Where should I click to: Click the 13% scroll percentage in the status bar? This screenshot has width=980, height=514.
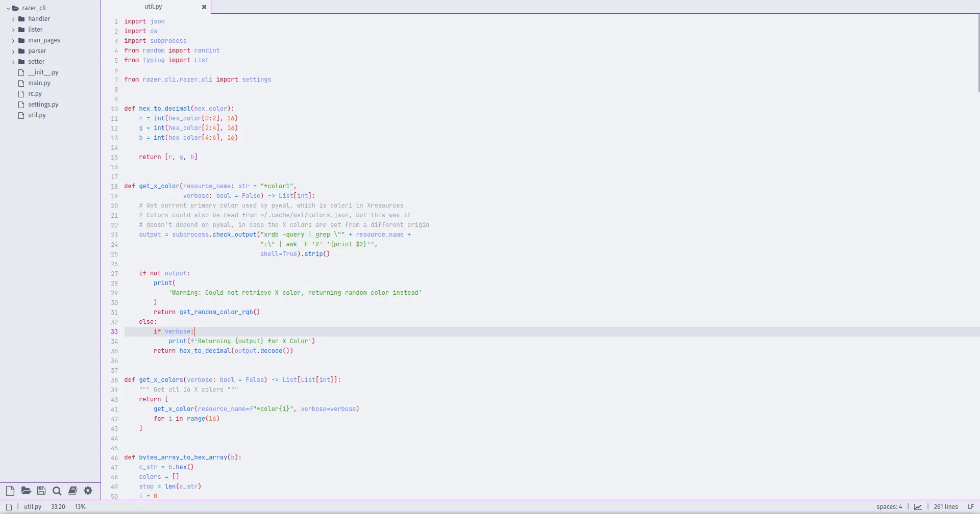(x=80, y=507)
